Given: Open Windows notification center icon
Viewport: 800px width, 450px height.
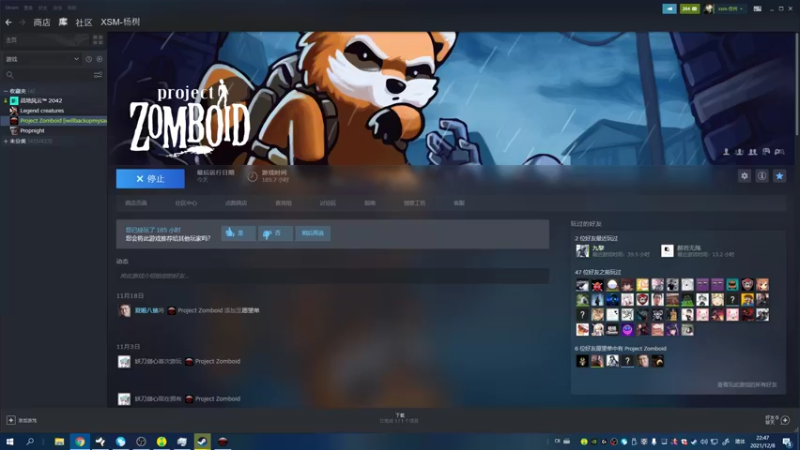Looking at the screenshot, I should (788, 442).
